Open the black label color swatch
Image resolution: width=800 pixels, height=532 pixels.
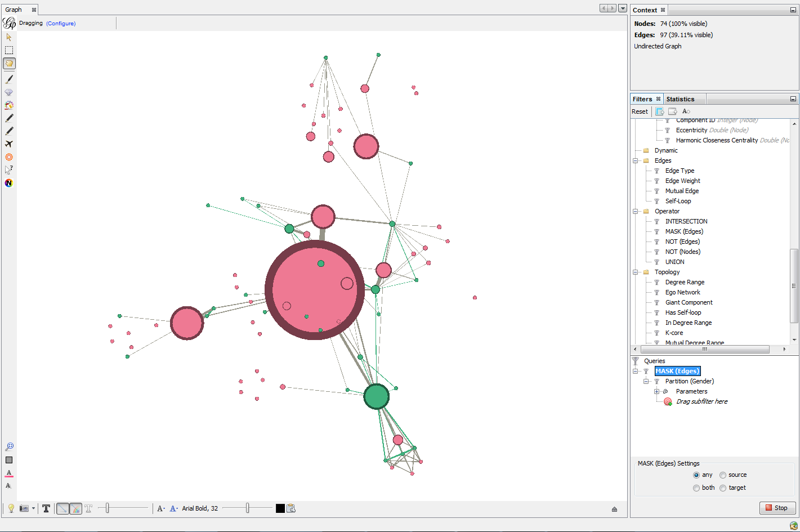(280, 508)
